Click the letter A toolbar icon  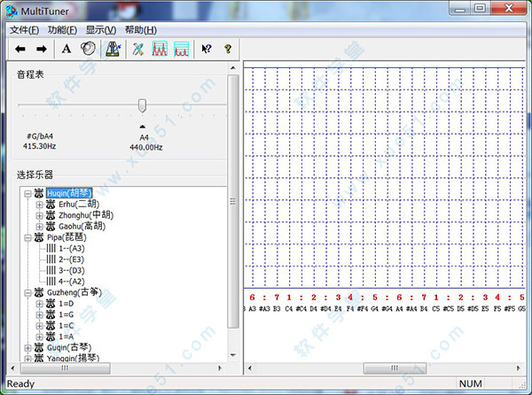coord(66,49)
